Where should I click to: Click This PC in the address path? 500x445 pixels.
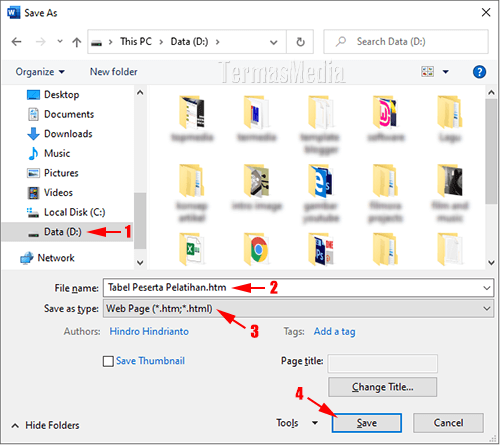[136, 42]
